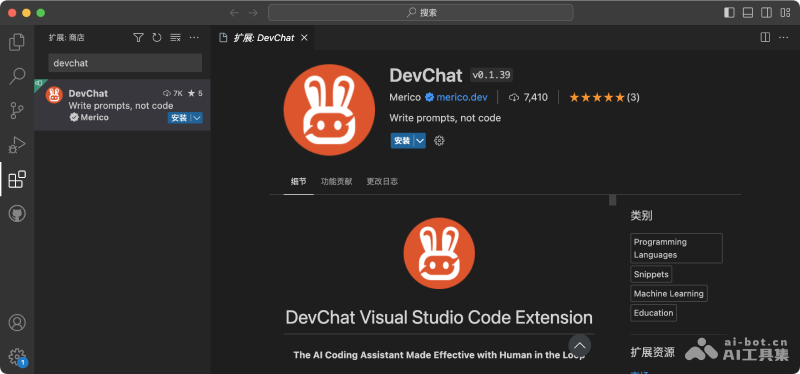Install DevChat from the details page
Viewport: 800px width, 374px height.
[402, 140]
